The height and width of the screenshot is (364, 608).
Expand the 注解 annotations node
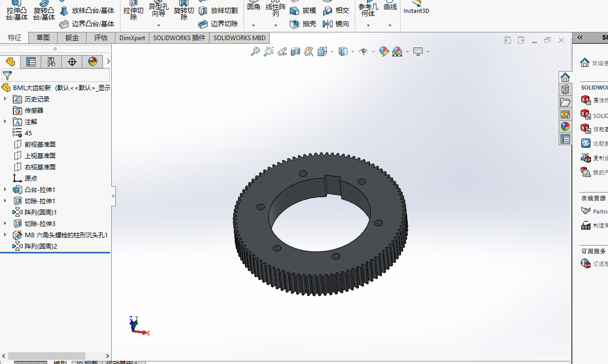point(5,122)
